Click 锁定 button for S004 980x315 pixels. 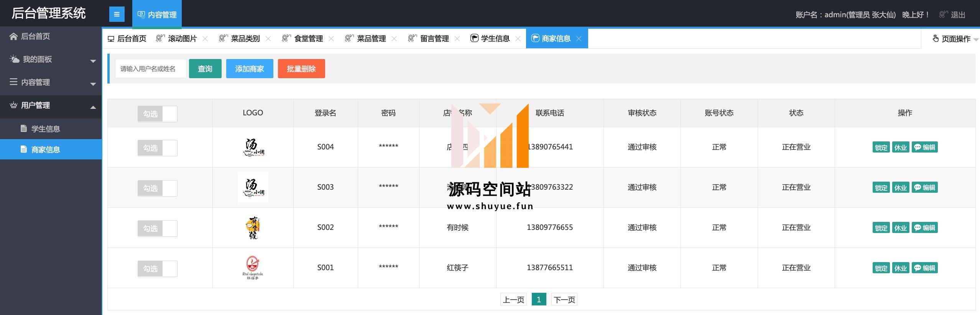coord(881,147)
